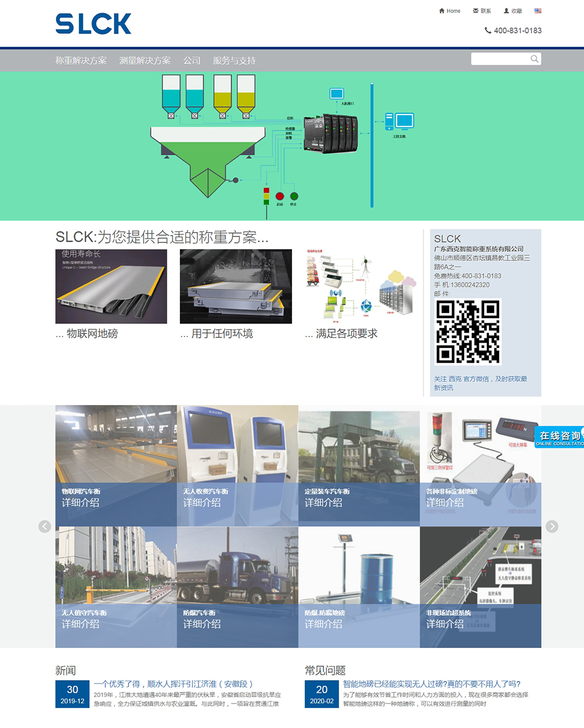
Task: Go to previous carousel slide arrow
Action: coord(45,527)
